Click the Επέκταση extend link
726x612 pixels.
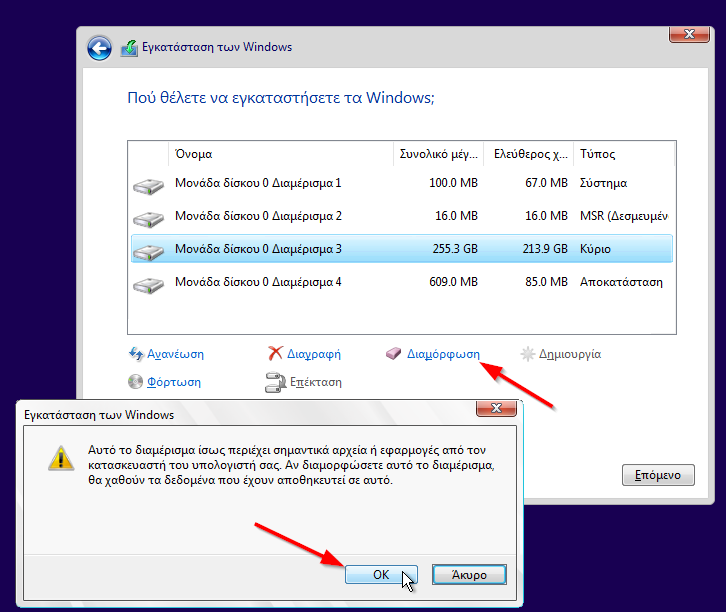[x=316, y=382]
